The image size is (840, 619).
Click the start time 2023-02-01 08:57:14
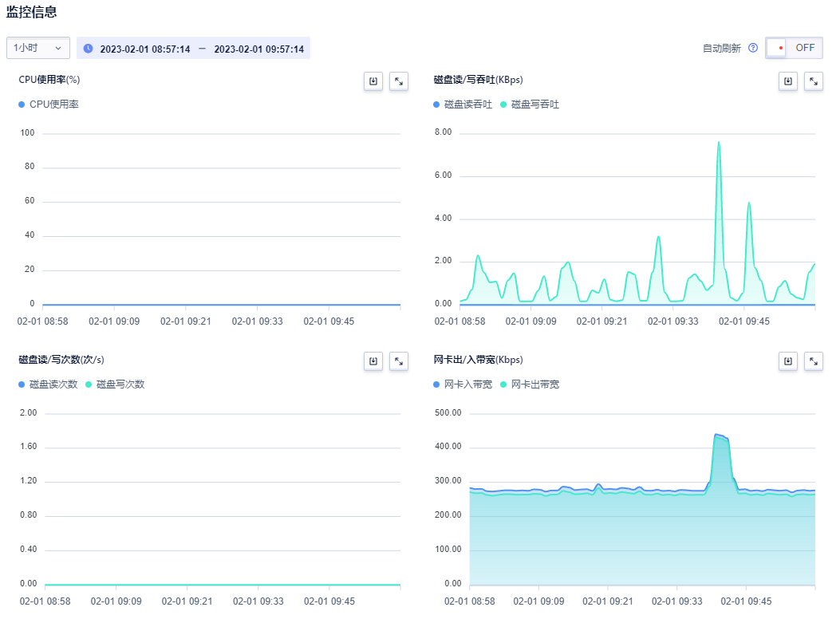tap(145, 49)
